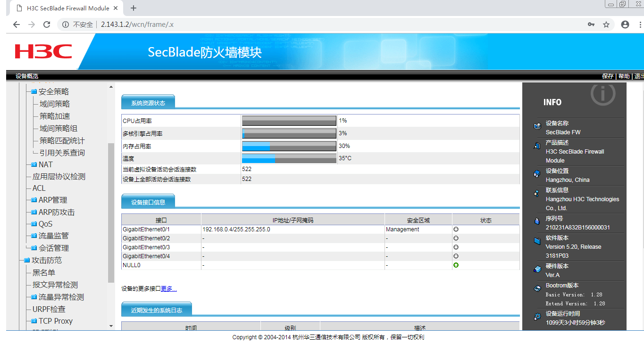Click the 更多... interfaces link

coord(169,289)
